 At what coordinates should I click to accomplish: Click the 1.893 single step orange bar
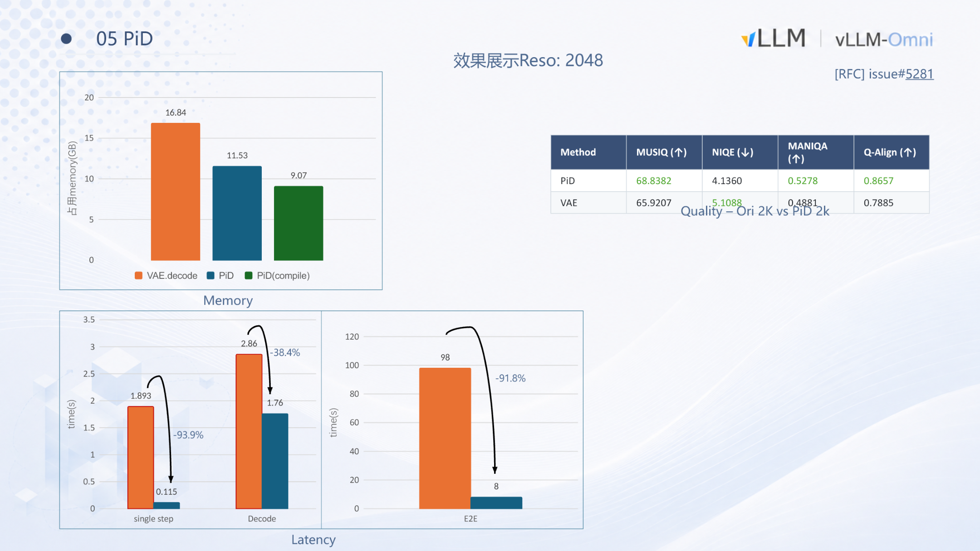tap(141, 457)
